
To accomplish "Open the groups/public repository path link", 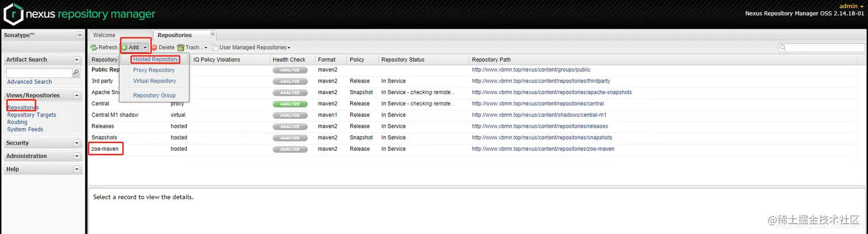I will click(531, 70).
